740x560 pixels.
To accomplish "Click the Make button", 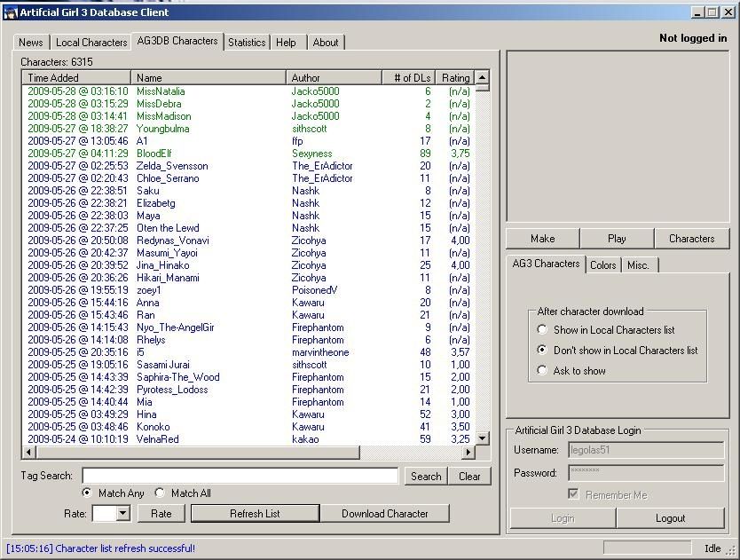I will pos(543,239).
